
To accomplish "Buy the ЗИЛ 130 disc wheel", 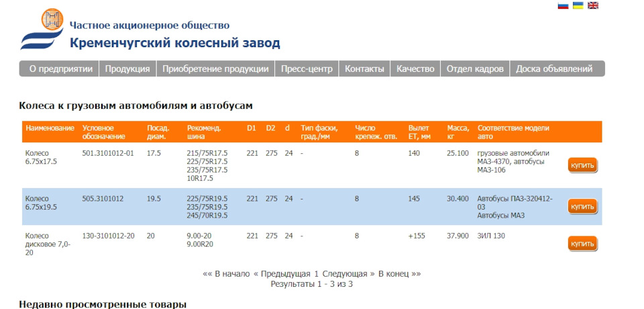I will click(x=582, y=243).
